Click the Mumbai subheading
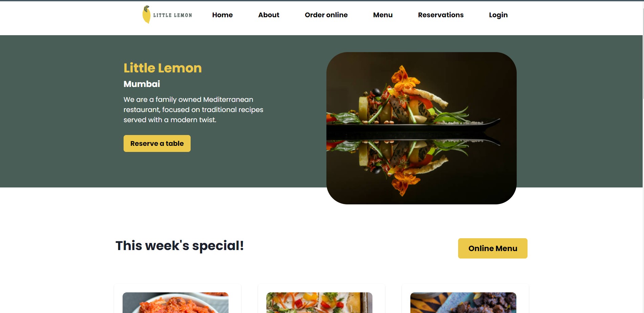 [142, 84]
